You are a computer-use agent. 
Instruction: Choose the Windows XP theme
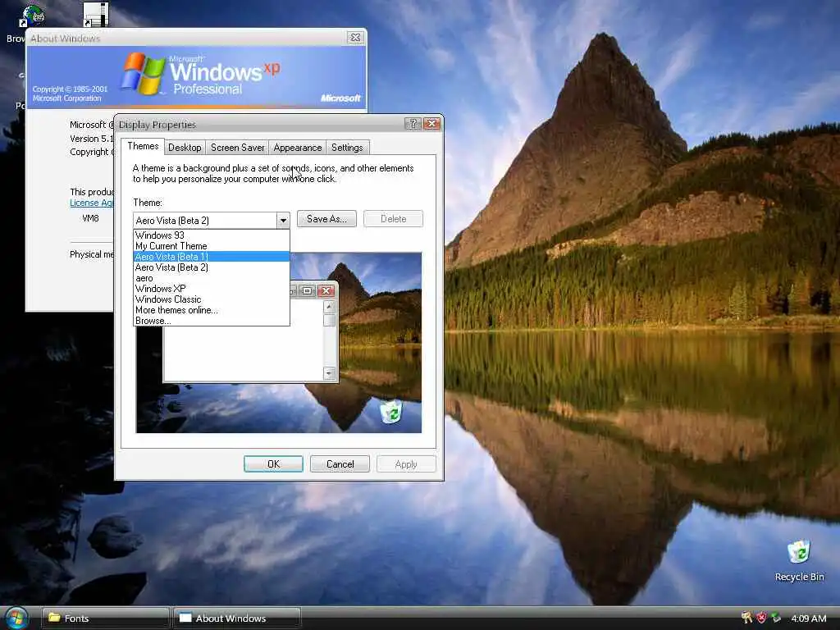(x=212, y=289)
